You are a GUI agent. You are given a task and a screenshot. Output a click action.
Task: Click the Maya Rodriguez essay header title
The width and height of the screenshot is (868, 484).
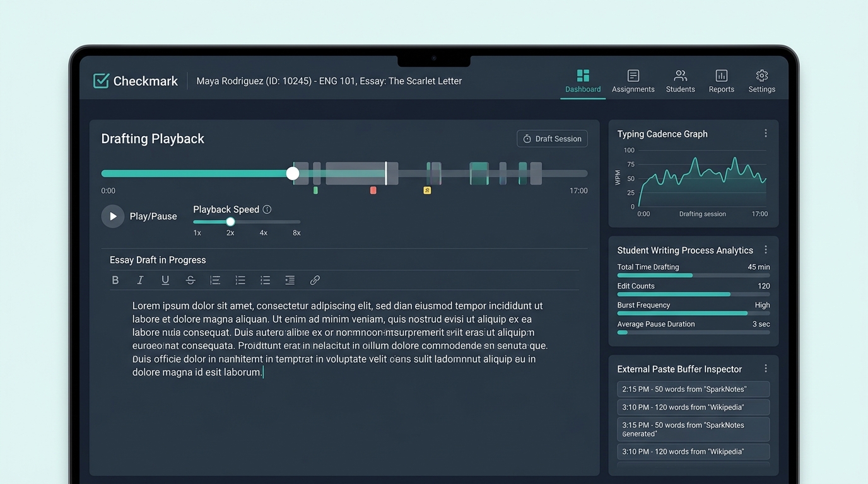coord(329,81)
